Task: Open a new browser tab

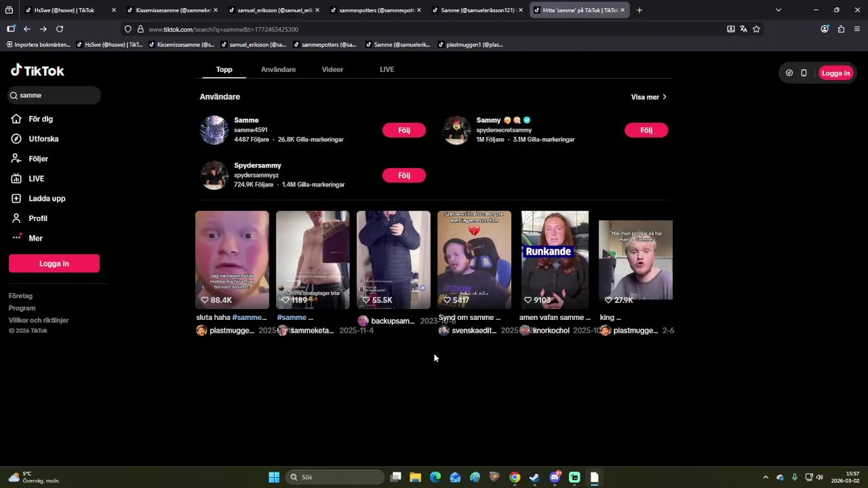Action: [639, 10]
